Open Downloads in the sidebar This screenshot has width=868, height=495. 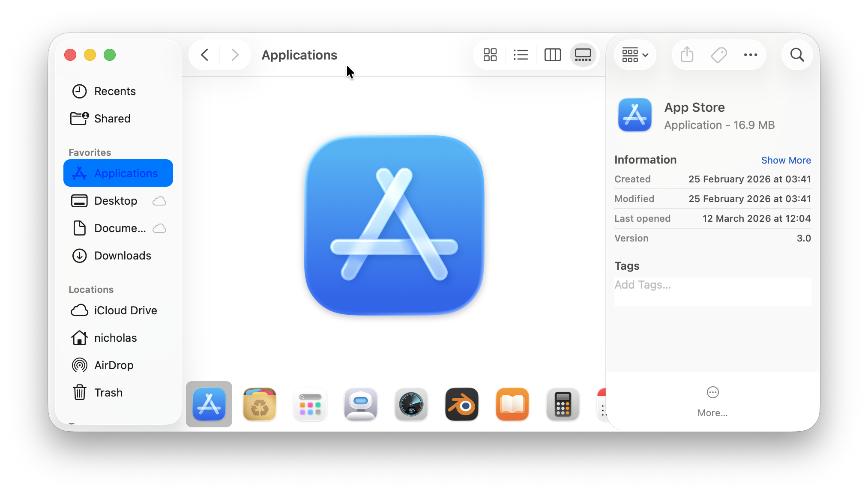tap(118, 256)
